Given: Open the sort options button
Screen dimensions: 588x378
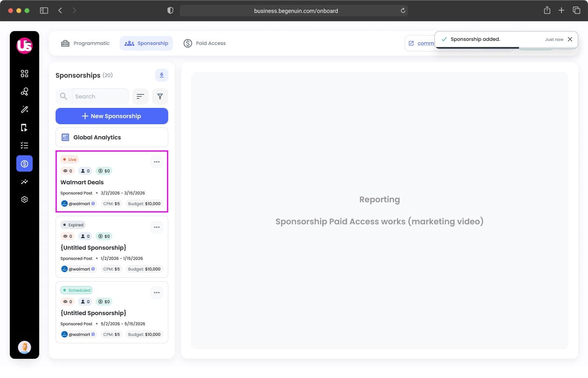Looking at the screenshot, I should point(140,96).
